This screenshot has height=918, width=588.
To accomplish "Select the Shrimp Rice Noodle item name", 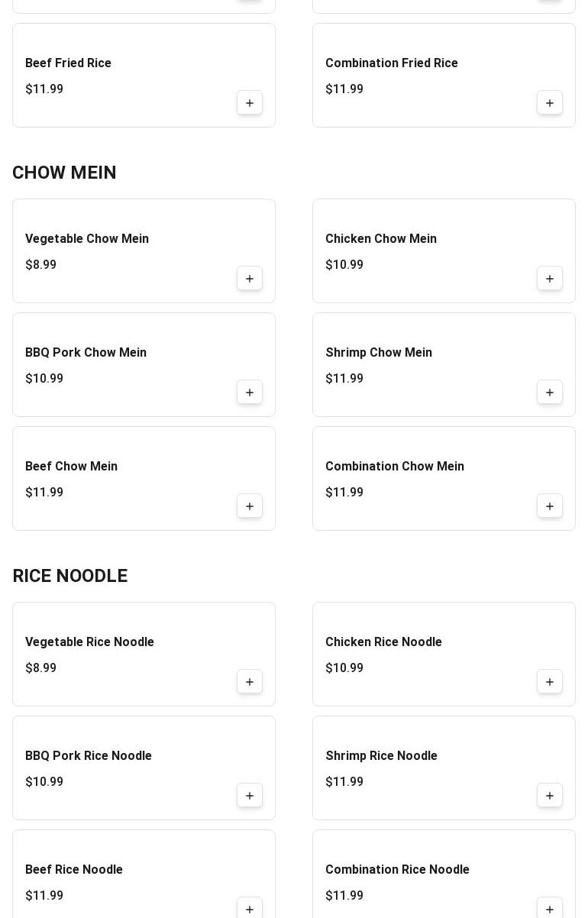I will pos(381,756).
